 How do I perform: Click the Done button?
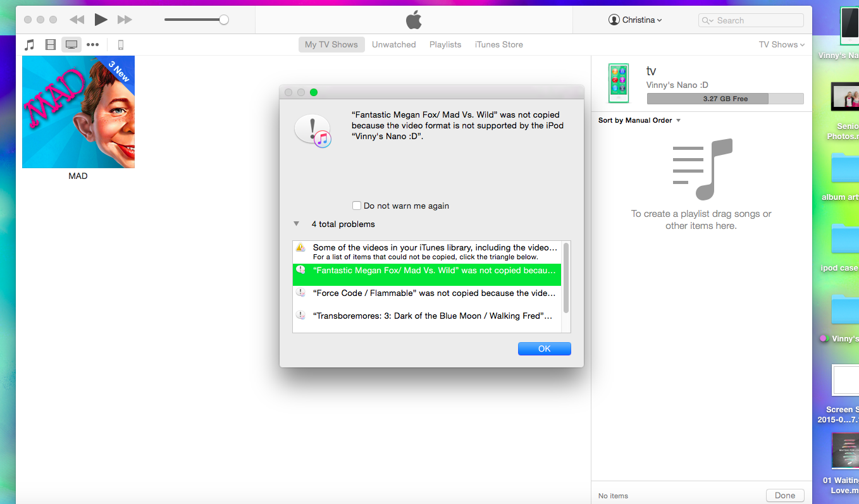[x=785, y=495]
